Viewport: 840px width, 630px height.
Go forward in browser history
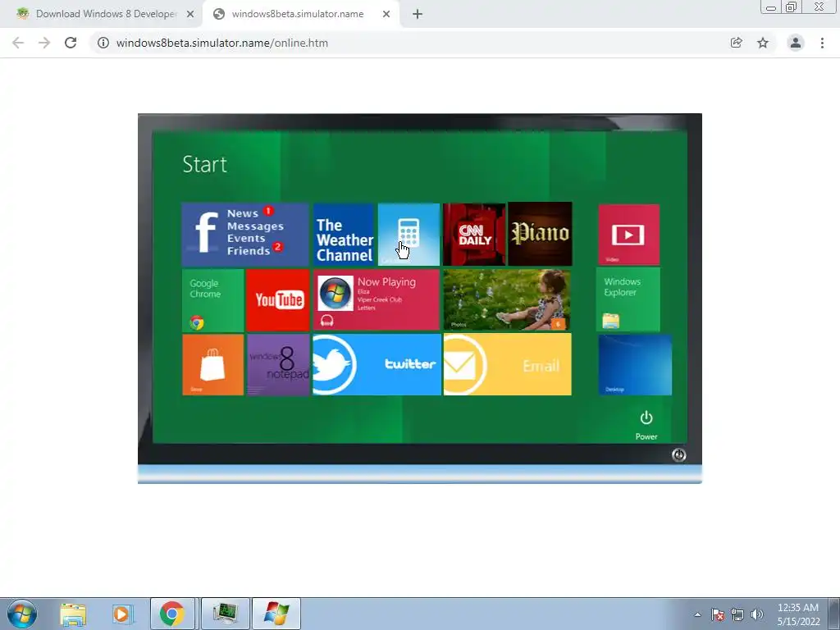tap(44, 43)
